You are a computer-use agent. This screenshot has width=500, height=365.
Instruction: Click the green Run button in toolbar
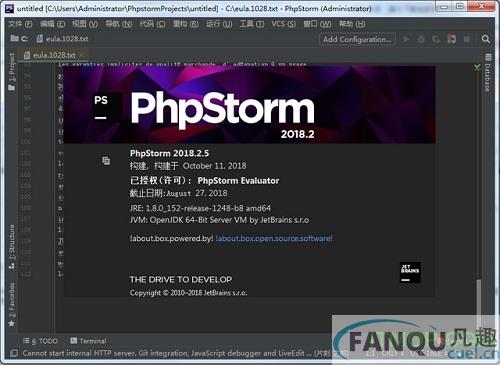pos(406,39)
